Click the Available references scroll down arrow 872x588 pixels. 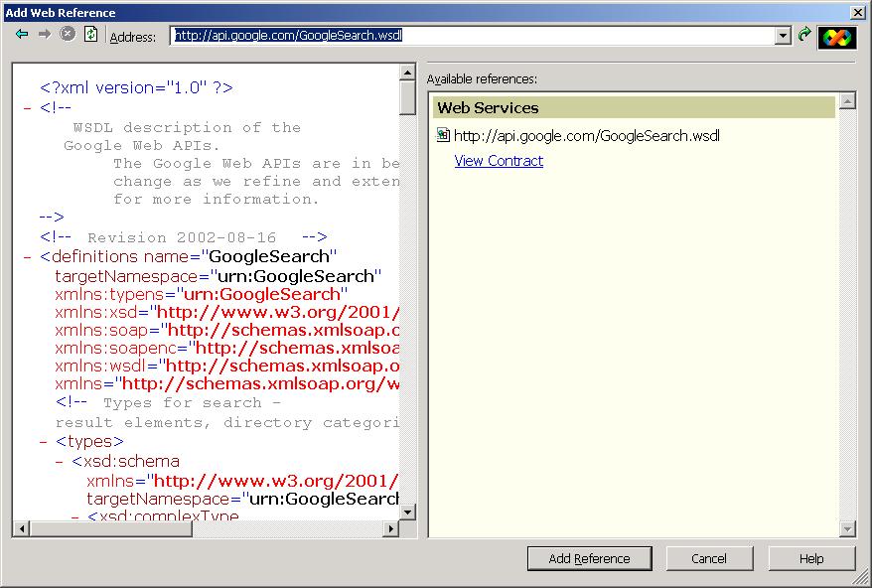point(847,528)
